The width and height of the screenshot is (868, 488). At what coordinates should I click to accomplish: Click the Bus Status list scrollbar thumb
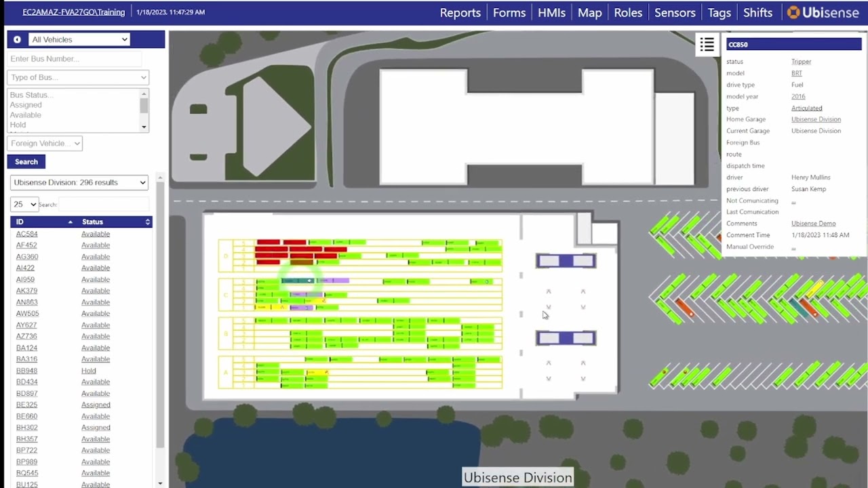pyautogui.click(x=144, y=106)
